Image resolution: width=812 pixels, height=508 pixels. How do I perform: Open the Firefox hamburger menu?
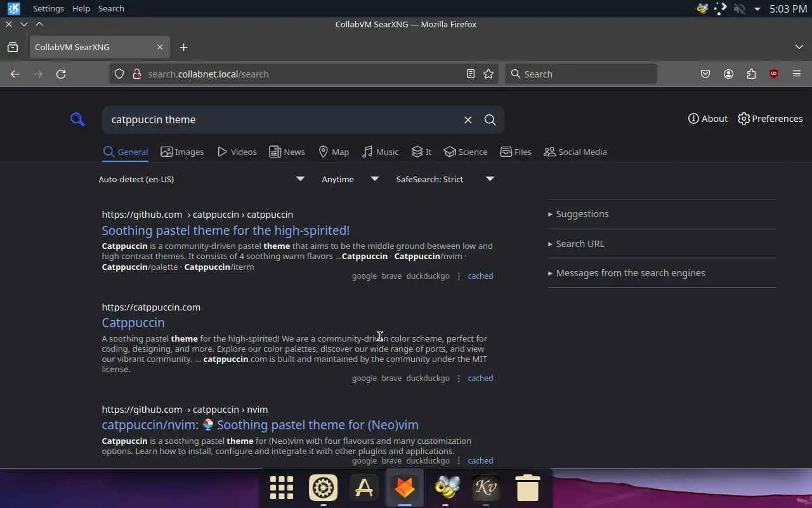pos(797,74)
